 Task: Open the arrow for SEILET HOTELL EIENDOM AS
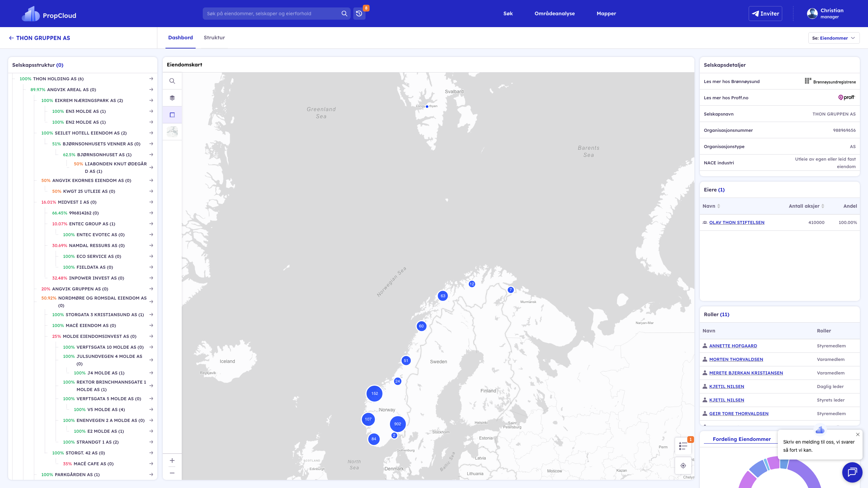151,133
